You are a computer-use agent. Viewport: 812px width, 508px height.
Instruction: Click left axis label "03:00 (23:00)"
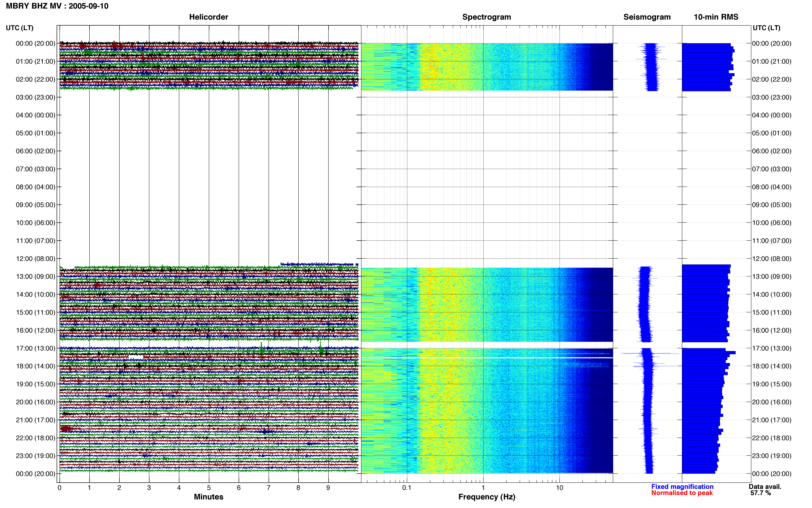36,97
